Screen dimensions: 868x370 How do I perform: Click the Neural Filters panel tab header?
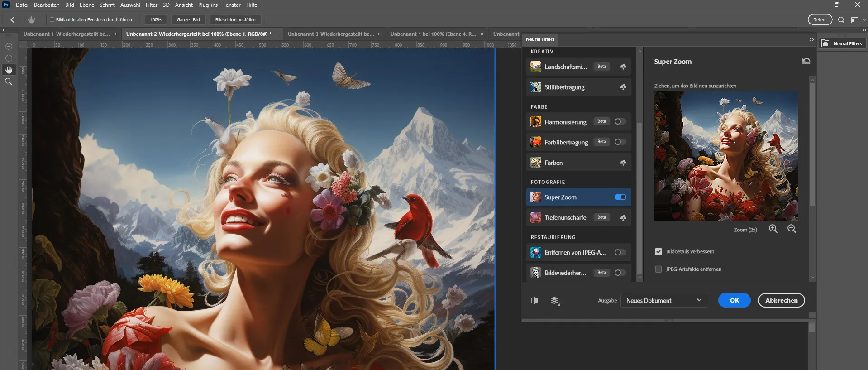point(540,39)
